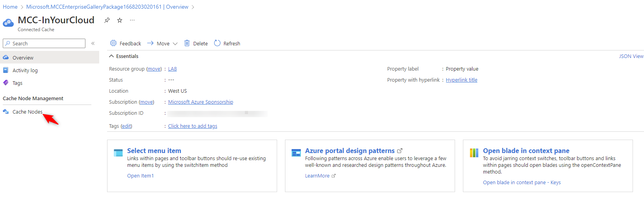Open blade in context pane - Keys
Viewport: 644px width, 198px height.
pos(522,183)
